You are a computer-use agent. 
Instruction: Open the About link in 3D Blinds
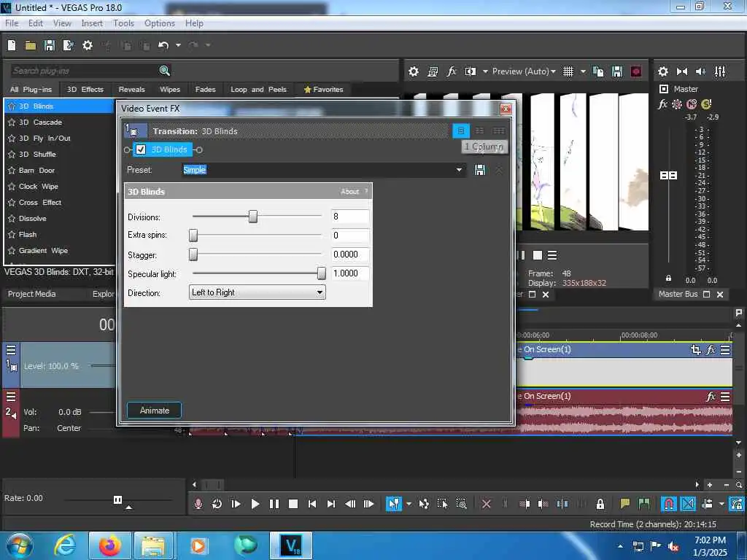(349, 192)
